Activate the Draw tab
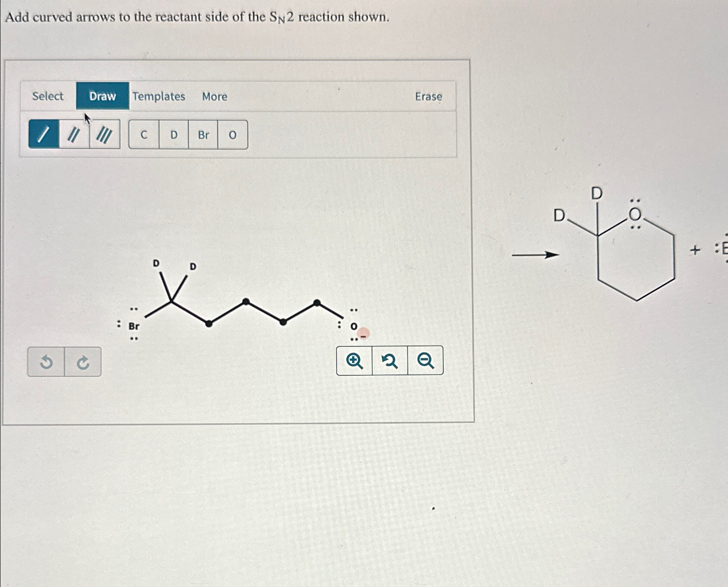This screenshot has width=728, height=587. click(x=103, y=96)
